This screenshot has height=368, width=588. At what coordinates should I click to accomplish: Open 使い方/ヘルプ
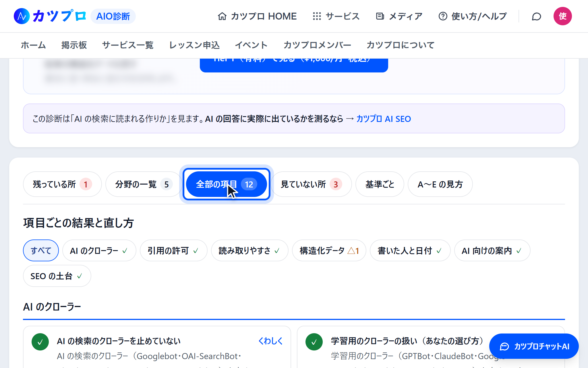point(473,16)
